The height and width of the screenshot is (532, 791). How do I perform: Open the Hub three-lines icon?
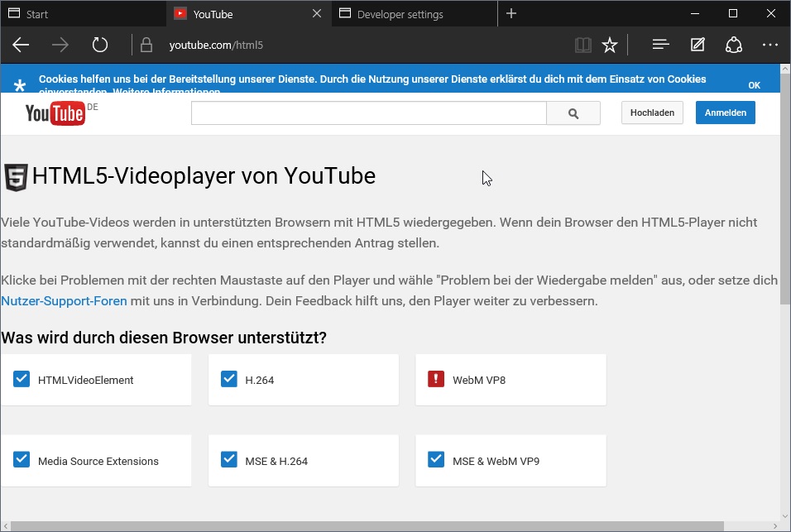pyautogui.click(x=660, y=45)
